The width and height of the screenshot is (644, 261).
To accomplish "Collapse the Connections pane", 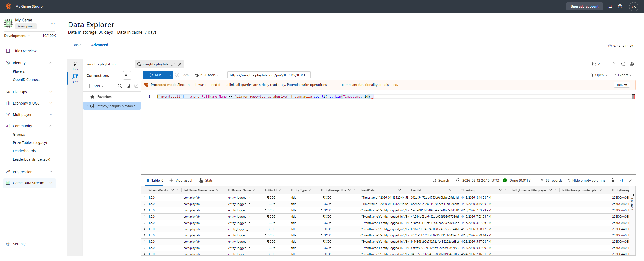I will (x=136, y=75).
